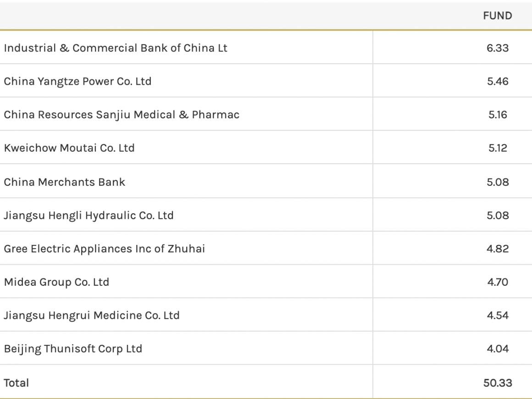Select Gree Electric Appliances Inc of Zhuhai
The width and height of the screenshot is (532, 399).
tap(105, 249)
